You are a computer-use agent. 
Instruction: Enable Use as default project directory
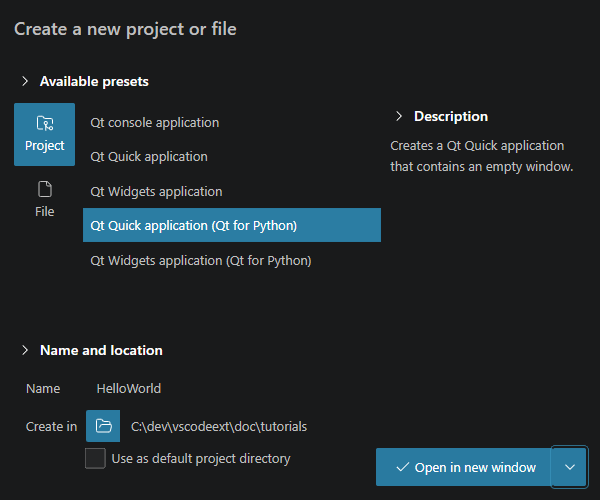pyautogui.click(x=95, y=458)
